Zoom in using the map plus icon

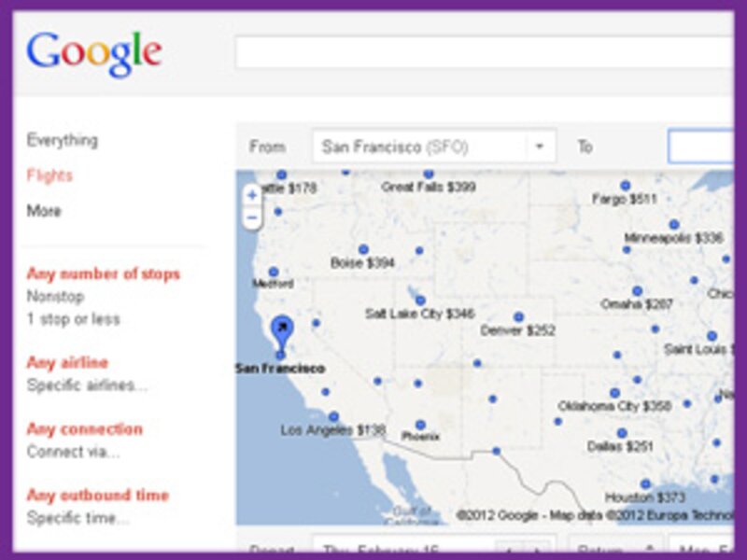tap(250, 196)
